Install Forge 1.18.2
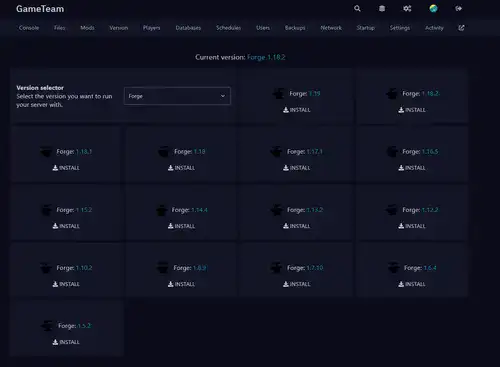This screenshot has height=367, width=500. [412, 110]
